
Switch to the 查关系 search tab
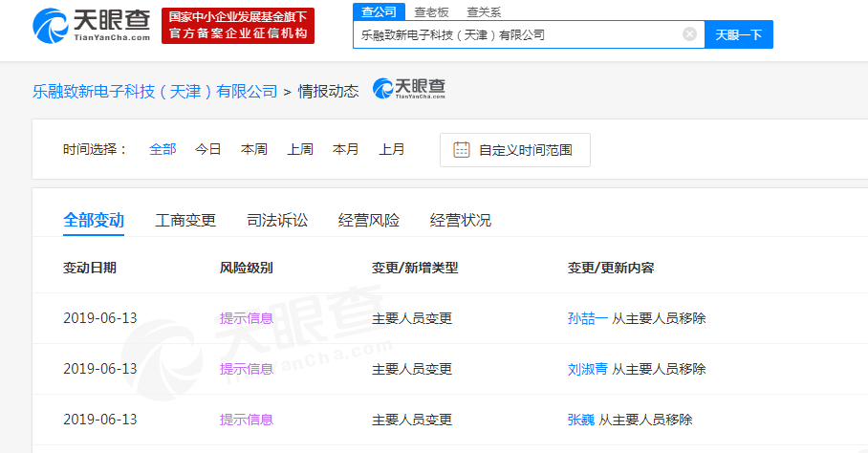(484, 12)
